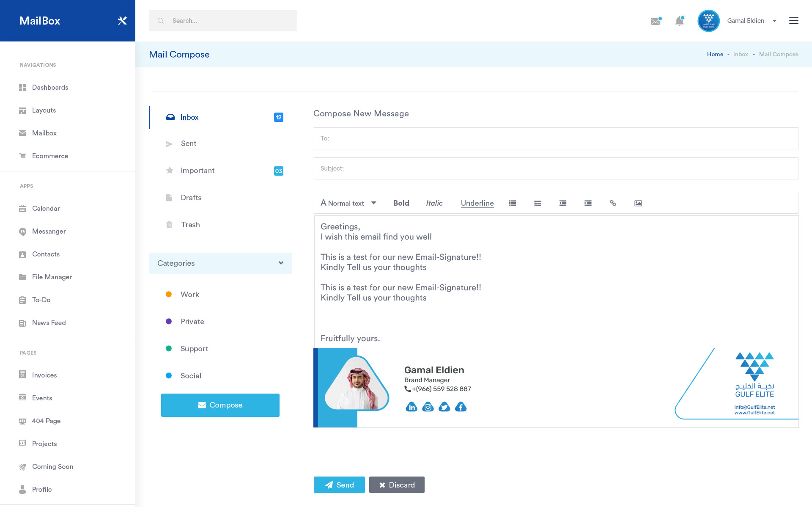Open the envelope messages icon in header
This screenshot has width=812, height=507.
[x=656, y=21]
